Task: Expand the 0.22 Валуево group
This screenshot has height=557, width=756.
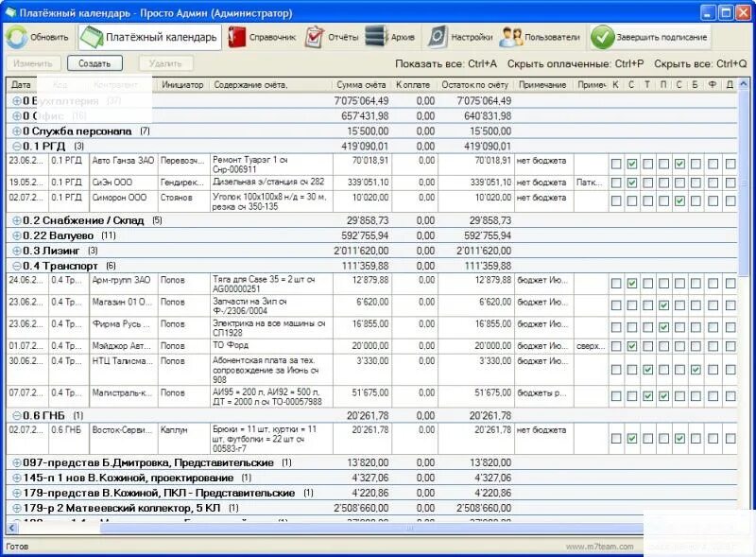Action: (x=17, y=235)
